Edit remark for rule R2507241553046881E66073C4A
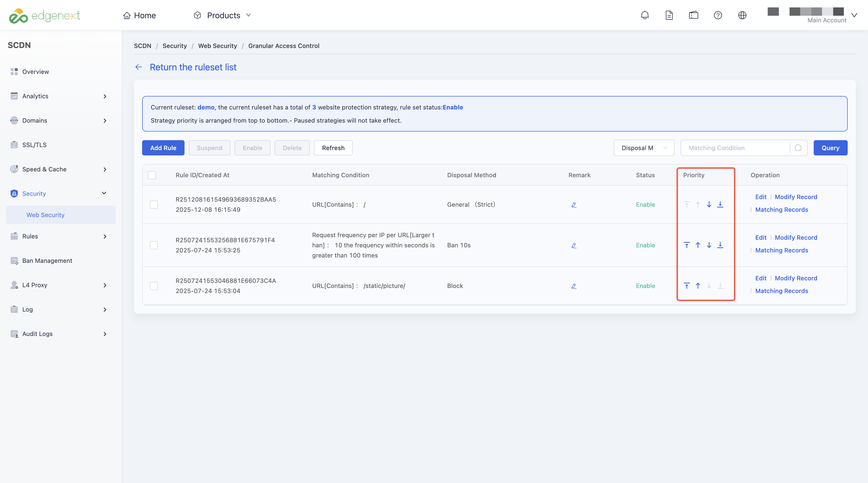The width and height of the screenshot is (868, 483). click(x=574, y=286)
